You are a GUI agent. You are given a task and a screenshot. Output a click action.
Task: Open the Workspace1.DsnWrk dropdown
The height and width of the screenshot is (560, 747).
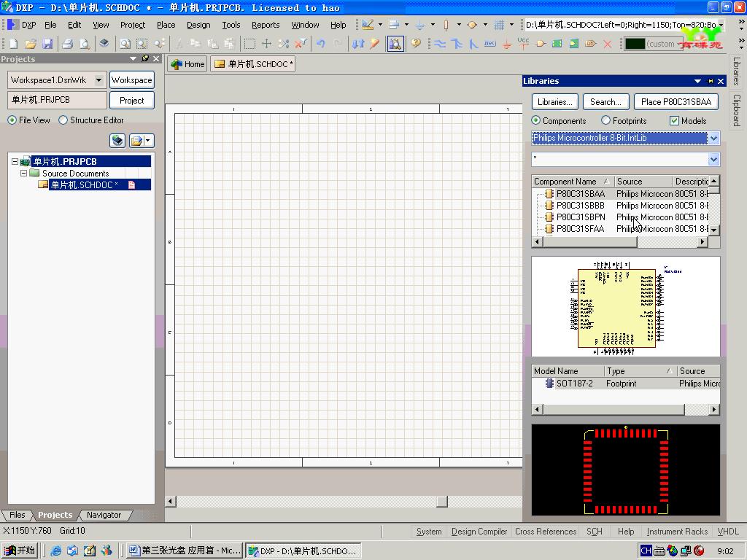98,80
